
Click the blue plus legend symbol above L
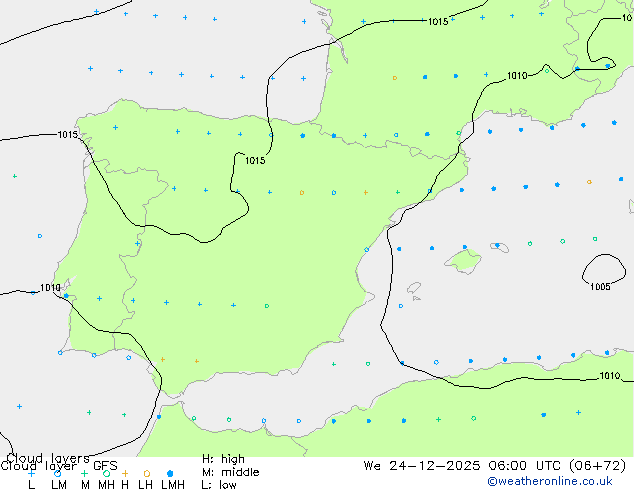point(31,473)
